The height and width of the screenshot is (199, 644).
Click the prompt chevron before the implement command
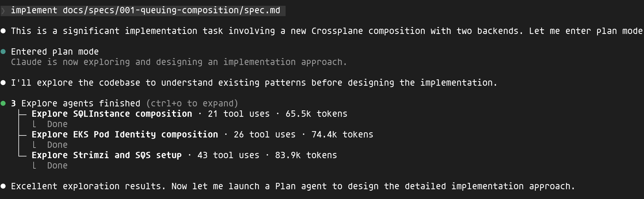(3, 11)
